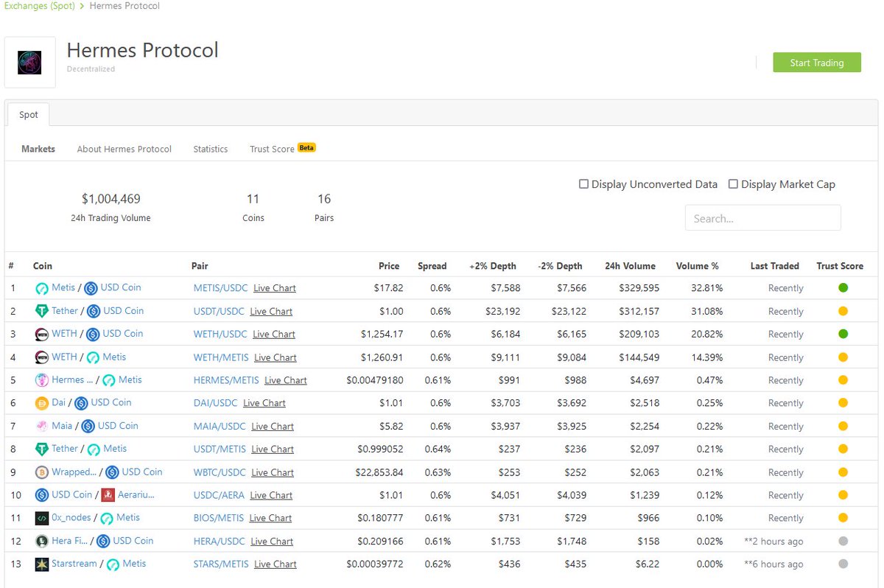Open the Markets sub-tab

[x=38, y=149]
